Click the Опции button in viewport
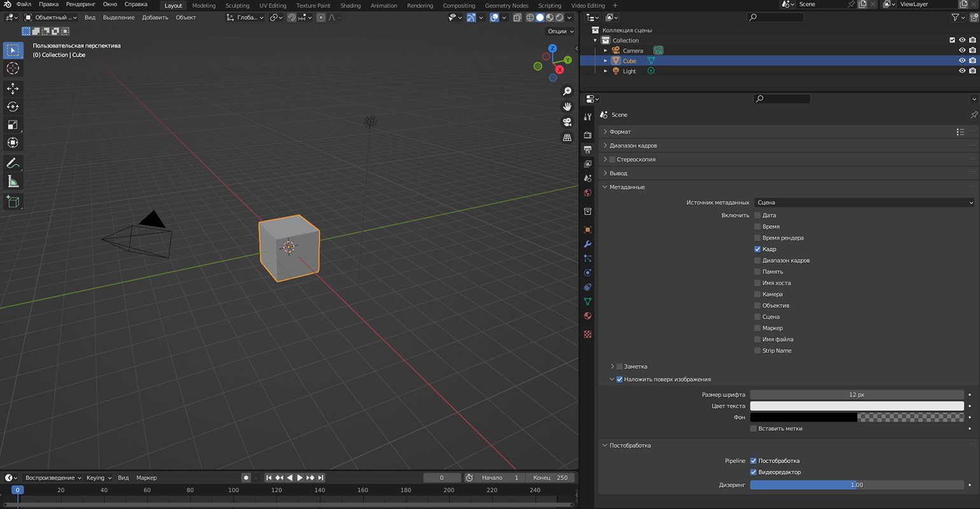Image resolution: width=980 pixels, height=509 pixels. (x=560, y=31)
